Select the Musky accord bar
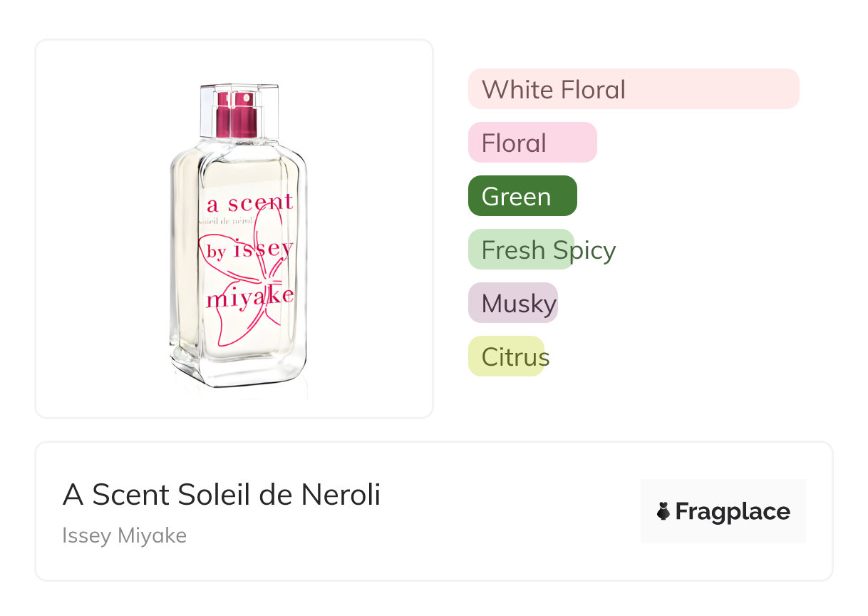This screenshot has width=868, height=616. (513, 303)
